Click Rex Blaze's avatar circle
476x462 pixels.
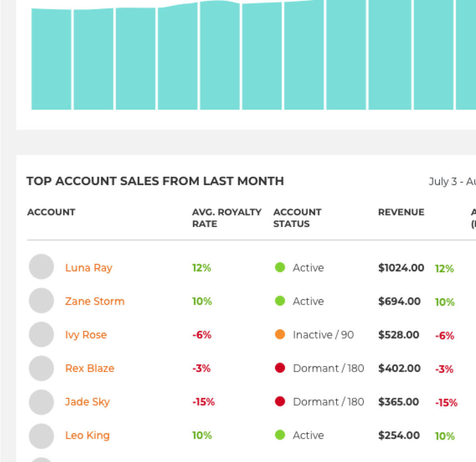[x=41, y=368]
